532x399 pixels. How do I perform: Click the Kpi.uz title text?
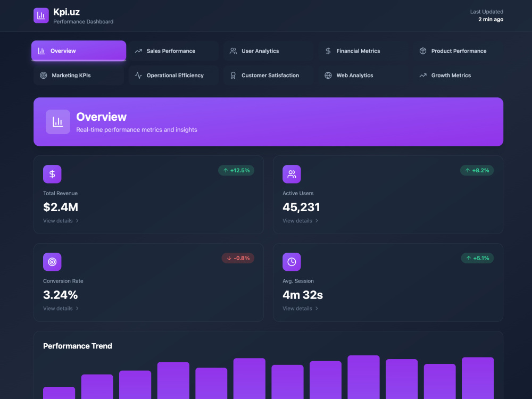66,12
